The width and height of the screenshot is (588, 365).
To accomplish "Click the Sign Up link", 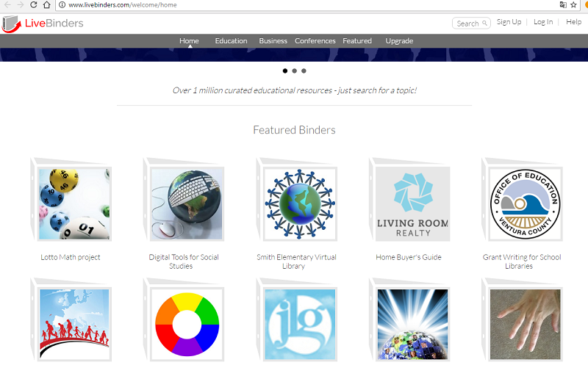I will (x=509, y=22).
